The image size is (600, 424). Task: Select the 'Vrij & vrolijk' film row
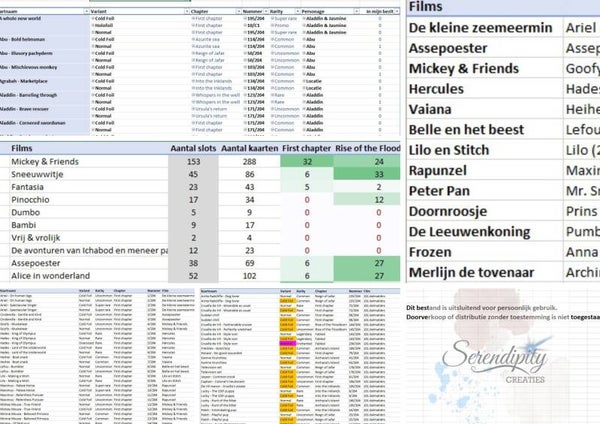pos(36,238)
